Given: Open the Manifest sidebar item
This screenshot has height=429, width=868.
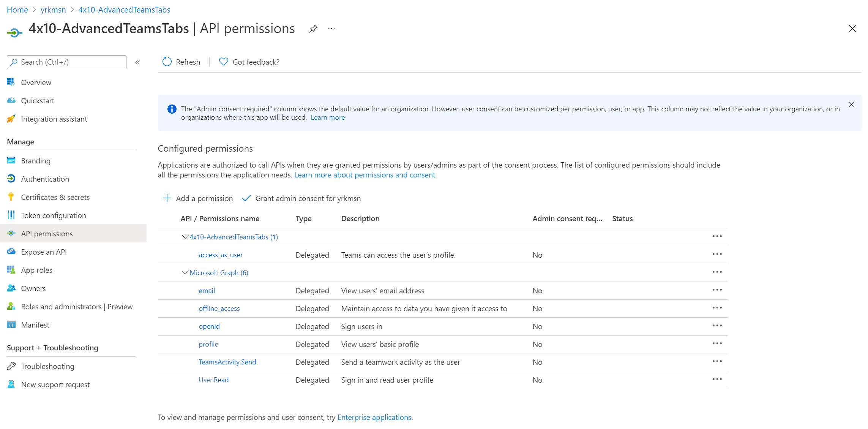Looking at the screenshot, I should [x=35, y=325].
